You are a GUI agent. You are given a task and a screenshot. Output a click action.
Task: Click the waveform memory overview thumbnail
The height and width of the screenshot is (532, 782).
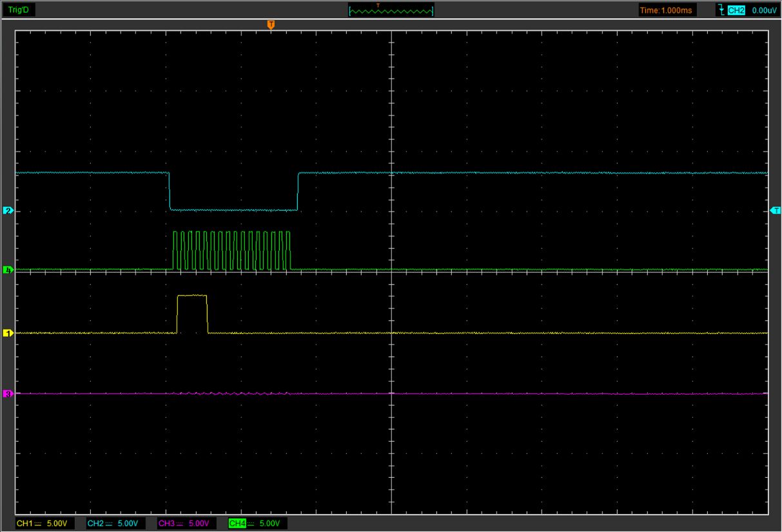391,10
